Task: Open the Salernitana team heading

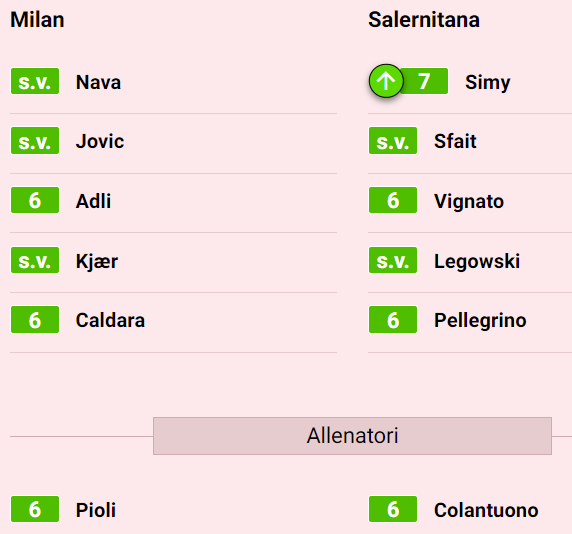Action: pyautogui.click(x=424, y=20)
